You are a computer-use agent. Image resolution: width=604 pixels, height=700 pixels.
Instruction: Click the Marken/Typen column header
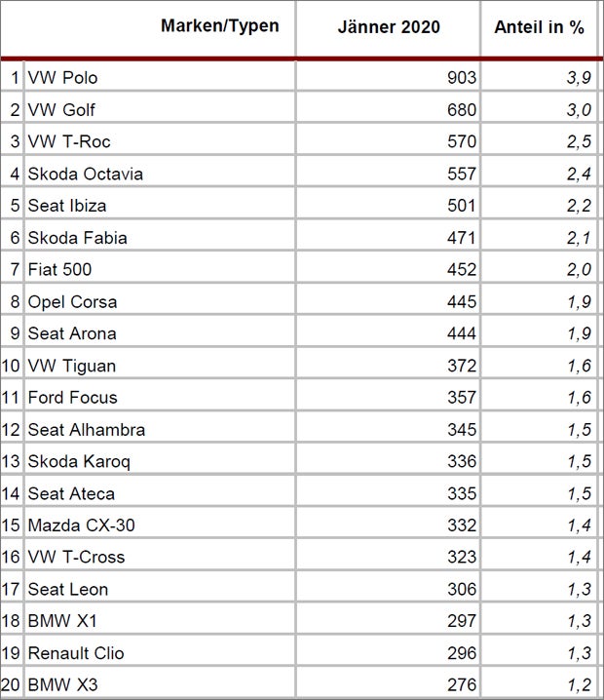click(x=220, y=26)
